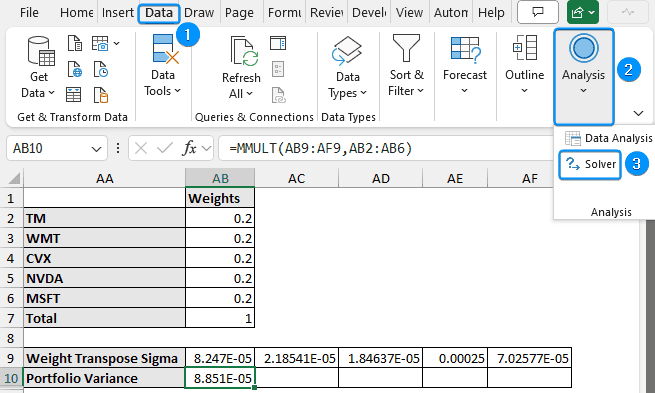Image resolution: width=655 pixels, height=393 pixels.
Task: Switch to the Automate tab
Action: (451, 13)
